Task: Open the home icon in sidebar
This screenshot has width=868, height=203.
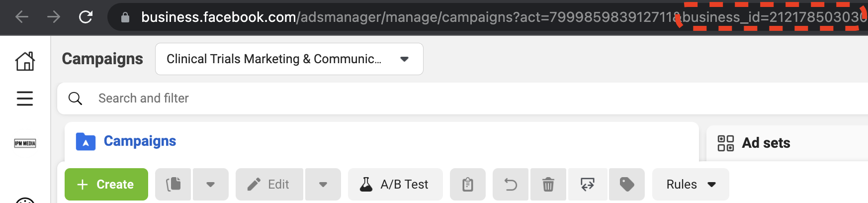Action: [x=25, y=61]
